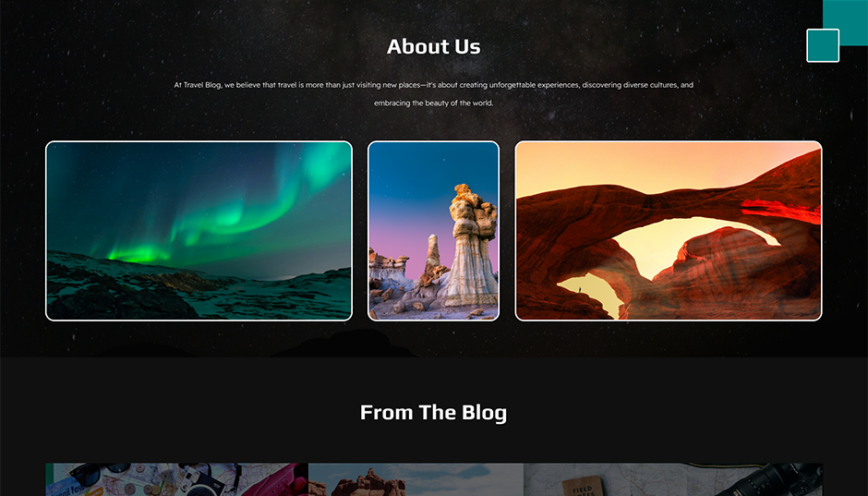
Task: Click the large teal corner block
Action: (845, 22)
